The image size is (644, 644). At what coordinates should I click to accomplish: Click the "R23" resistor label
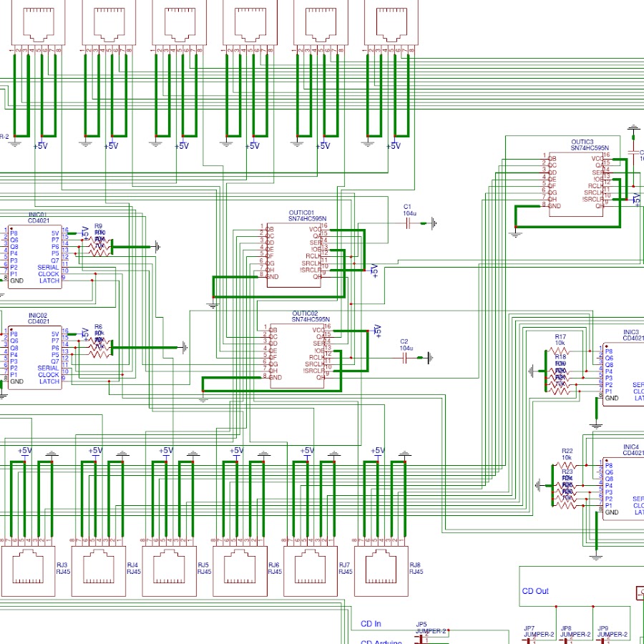coord(567,471)
